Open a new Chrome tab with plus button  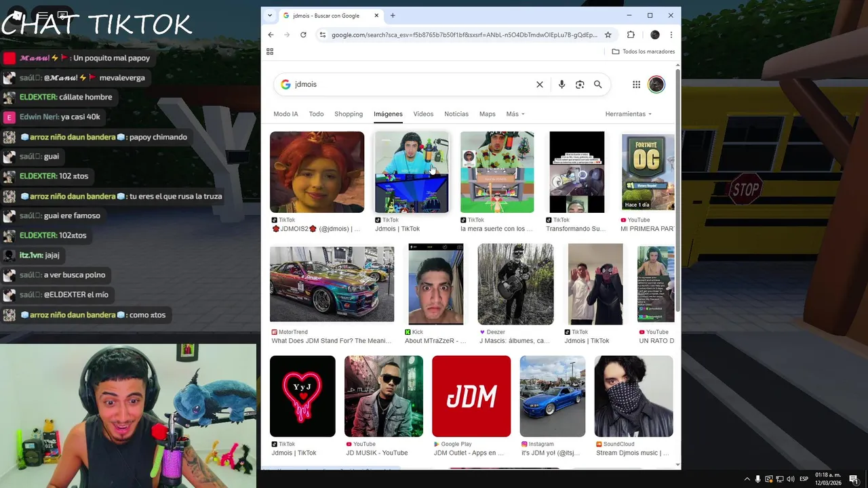pyautogui.click(x=393, y=16)
